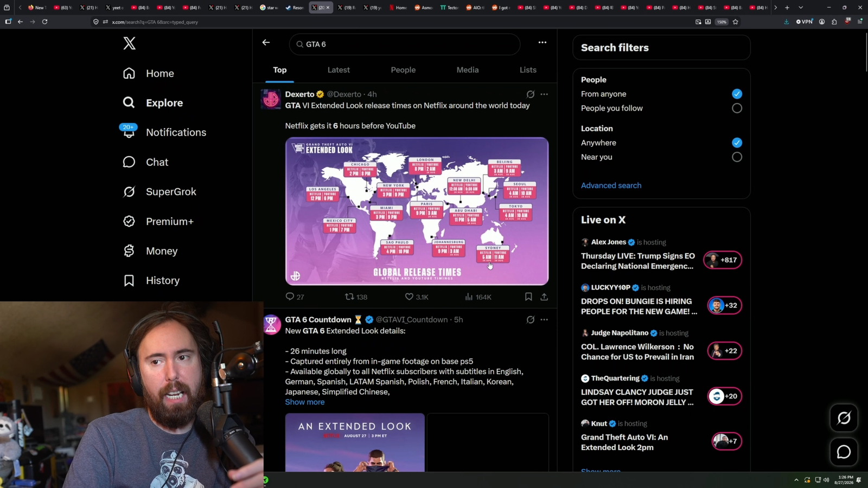The height and width of the screenshot is (488, 868).
Task: Open Knut's Grand Theft Auto VI live
Action: (624, 442)
